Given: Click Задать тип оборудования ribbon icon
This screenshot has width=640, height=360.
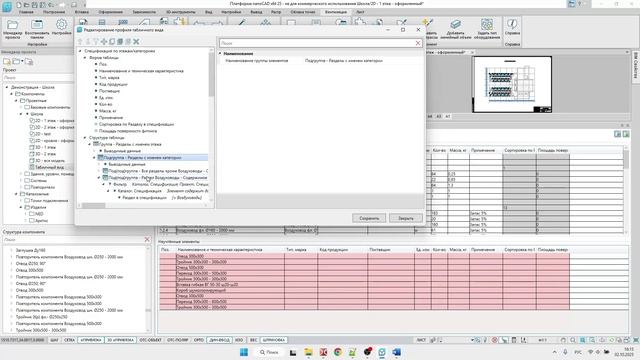Looking at the screenshot, I should [x=487, y=29].
